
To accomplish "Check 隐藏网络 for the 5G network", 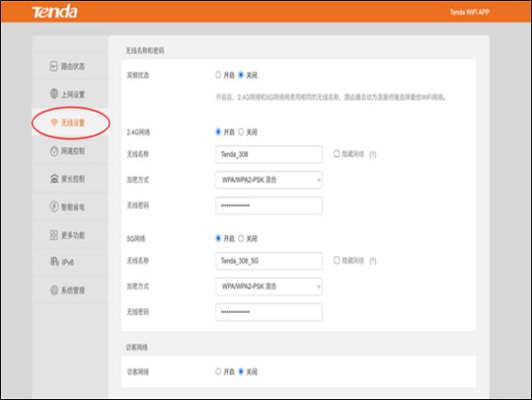I will (x=337, y=260).
